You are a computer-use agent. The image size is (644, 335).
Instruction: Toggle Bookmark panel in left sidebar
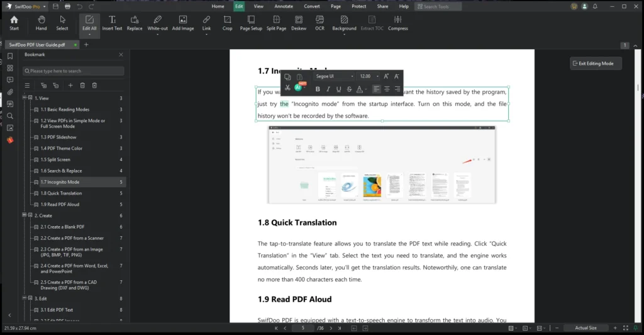pos(10,56)
